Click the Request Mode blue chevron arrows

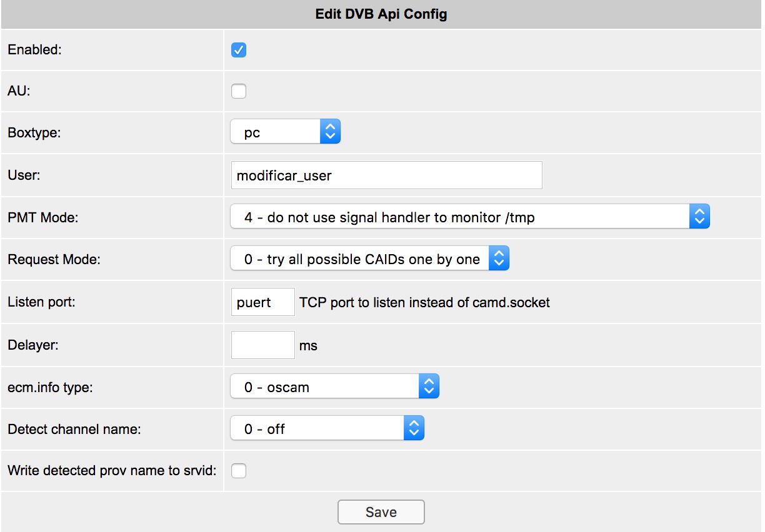tap(499, 259)
